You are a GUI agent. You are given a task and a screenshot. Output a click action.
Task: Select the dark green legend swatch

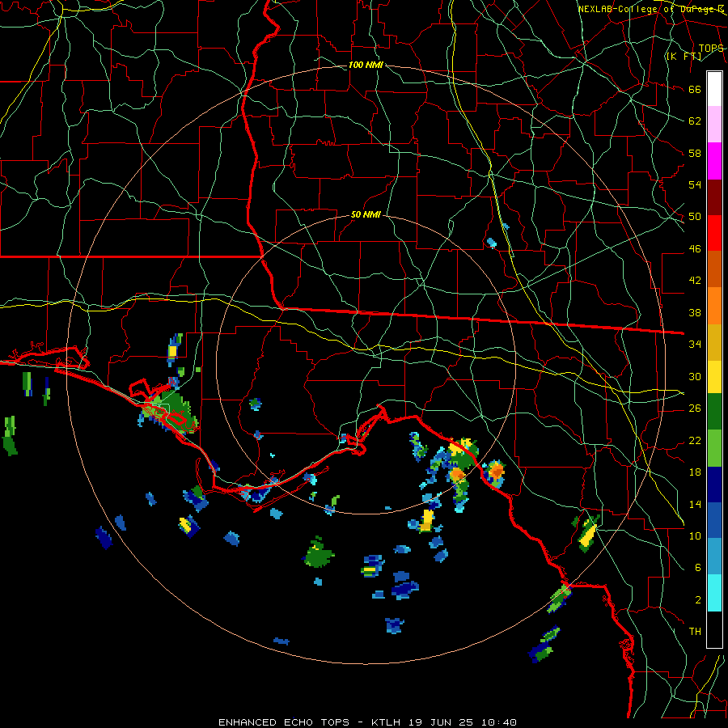pyautogui.click(x=714, y=412)
